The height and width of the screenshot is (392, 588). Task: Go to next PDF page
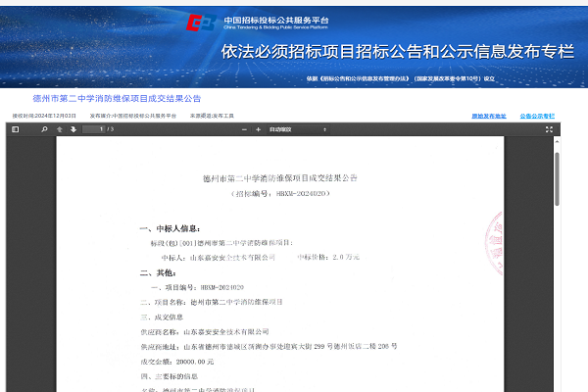coord(73,129)
